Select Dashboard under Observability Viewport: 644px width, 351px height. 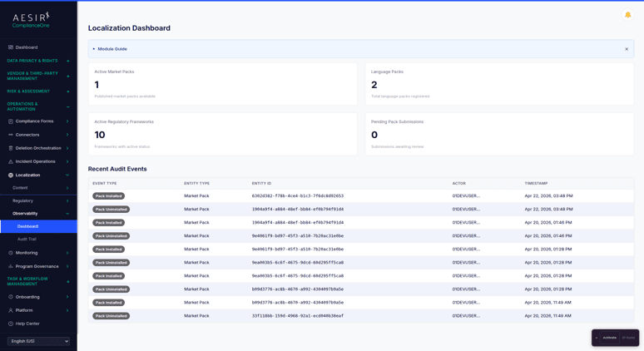coord(38,226)
